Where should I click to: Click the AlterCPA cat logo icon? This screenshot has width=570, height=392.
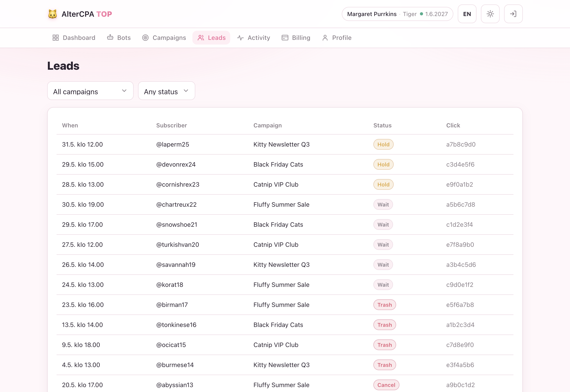click(52, 14)
